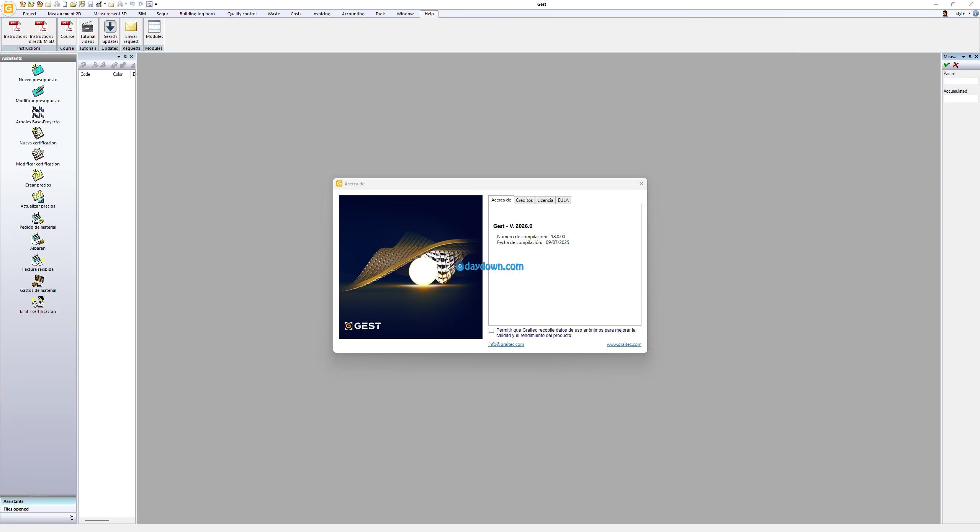Pin the Code/Color panel

click(125, 57)
